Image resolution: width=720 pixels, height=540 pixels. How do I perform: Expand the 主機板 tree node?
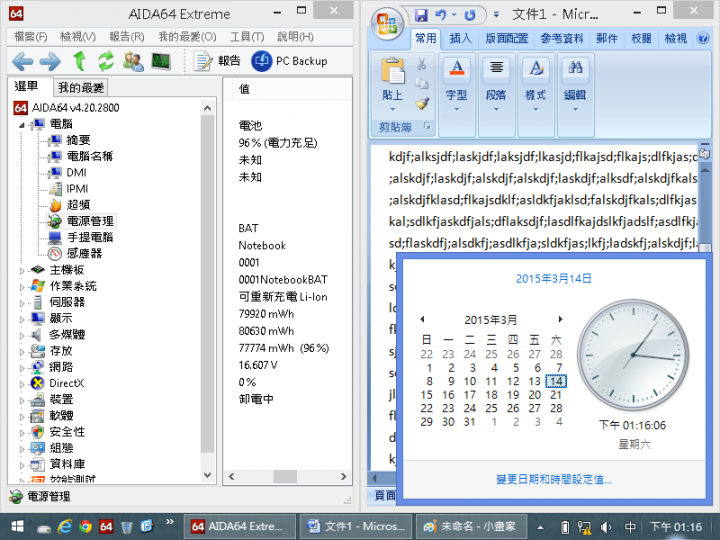pyautogui.click(x=22, y=270)
